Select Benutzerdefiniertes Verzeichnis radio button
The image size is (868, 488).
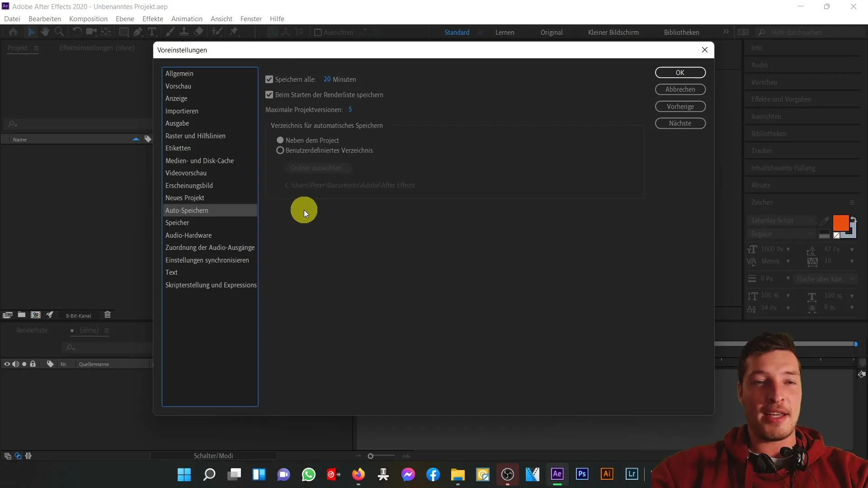tap(280, 150)
